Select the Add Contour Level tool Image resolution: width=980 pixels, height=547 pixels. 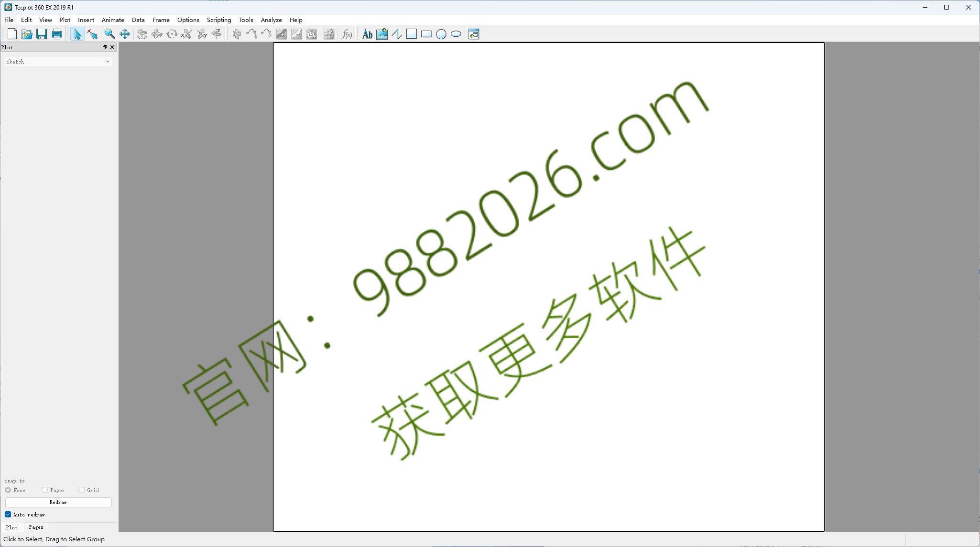click(x=282, y=34)
